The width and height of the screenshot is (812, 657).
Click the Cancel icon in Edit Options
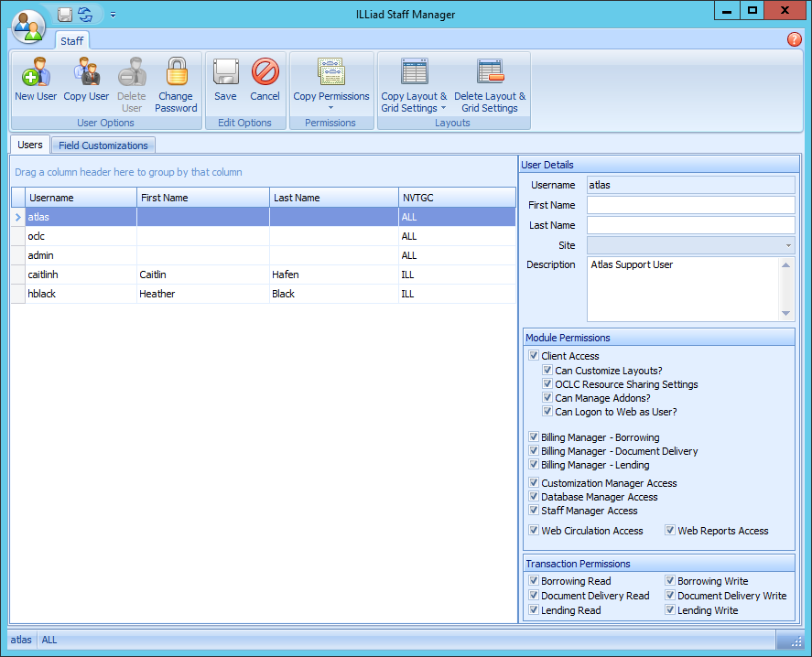pos(265,73)
